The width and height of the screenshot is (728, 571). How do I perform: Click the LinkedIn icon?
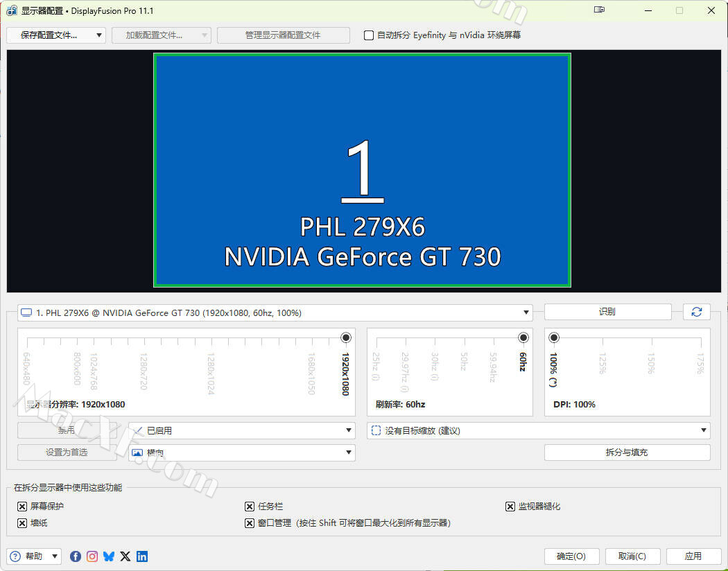[142, 556]
